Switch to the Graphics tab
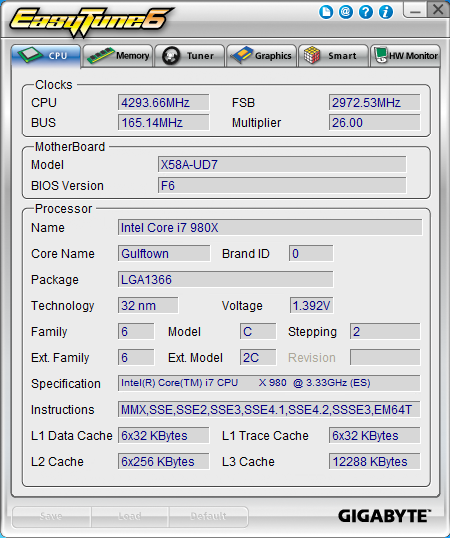 point(262,56)
